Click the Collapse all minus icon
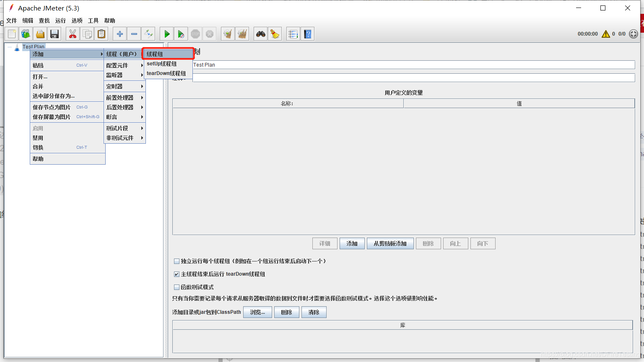Image resolution: width=644 pixels, height=362 pixels. 134,34
